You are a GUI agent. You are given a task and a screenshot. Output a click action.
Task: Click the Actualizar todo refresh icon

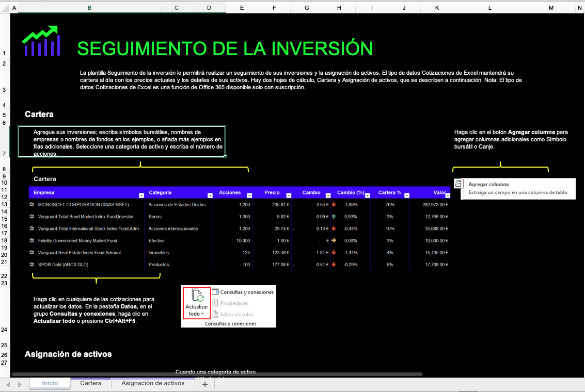click(198, 296)
